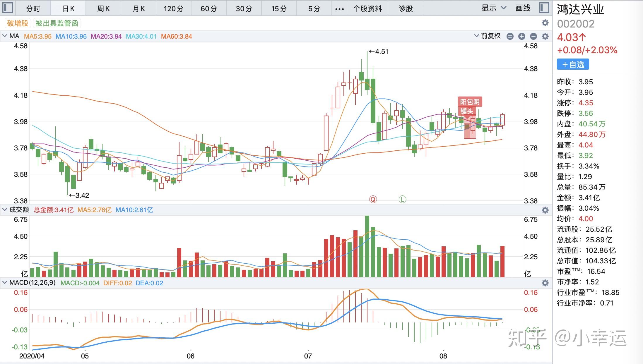Toggle the left sidebar panel icon
This screenshot has height=364, width=643.
7,8
